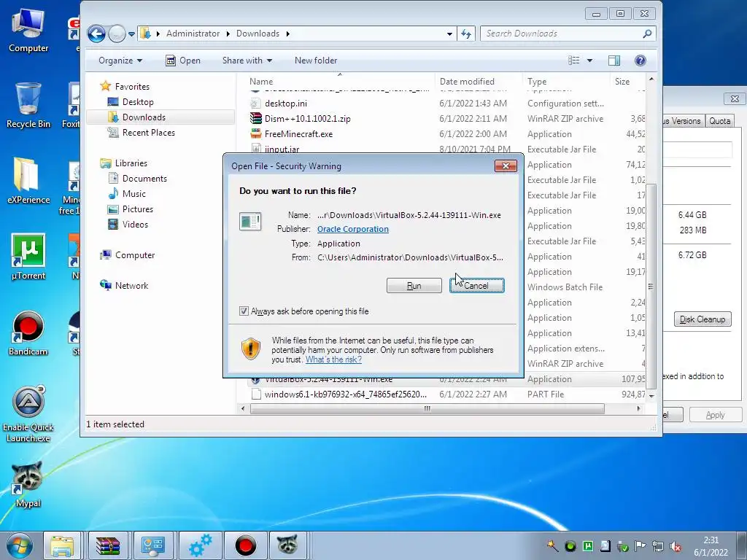Open Videos library in navigation pane

[135, 225]
